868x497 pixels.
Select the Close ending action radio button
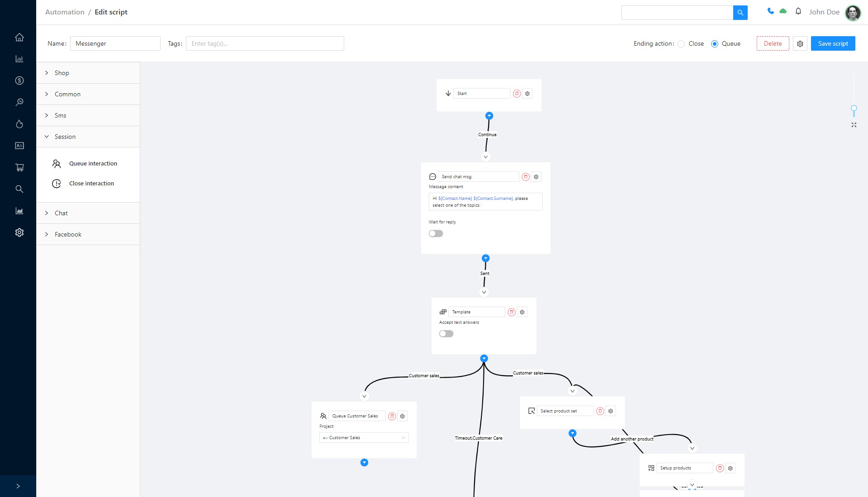coord(681,43)
